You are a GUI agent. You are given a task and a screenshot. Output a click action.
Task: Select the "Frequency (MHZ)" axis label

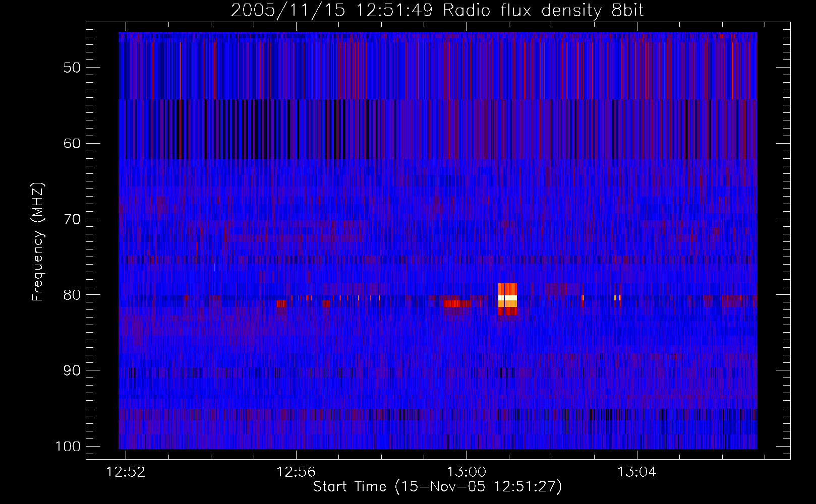(x=38, y=242)
